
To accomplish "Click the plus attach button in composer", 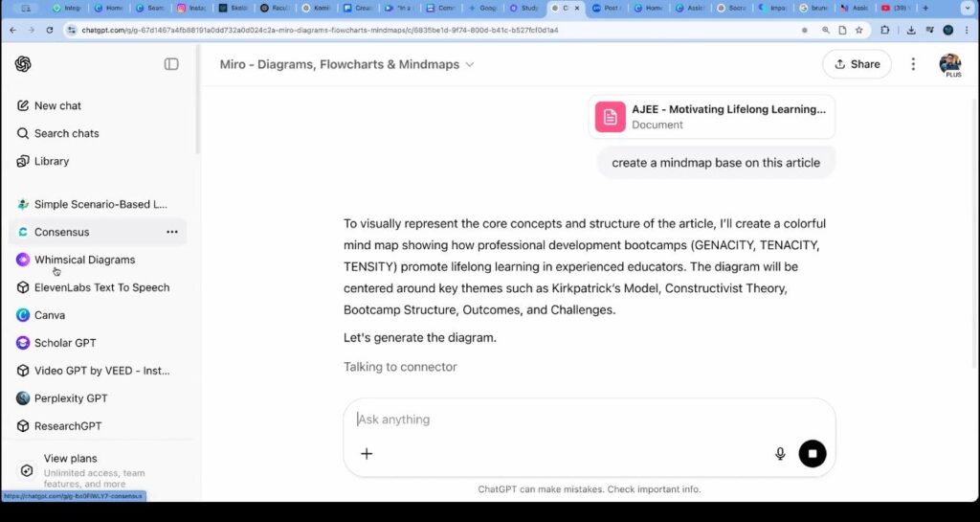I will (367, 454).
